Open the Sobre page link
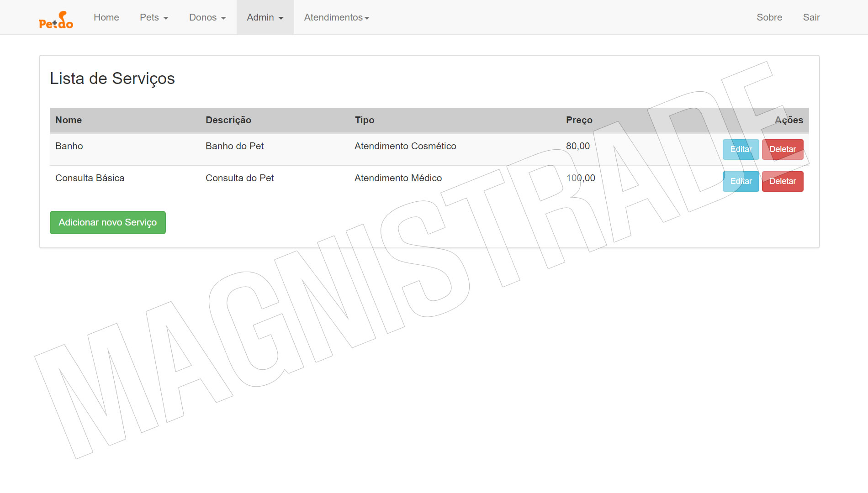The image size is (868, 493). click(769, 17)
